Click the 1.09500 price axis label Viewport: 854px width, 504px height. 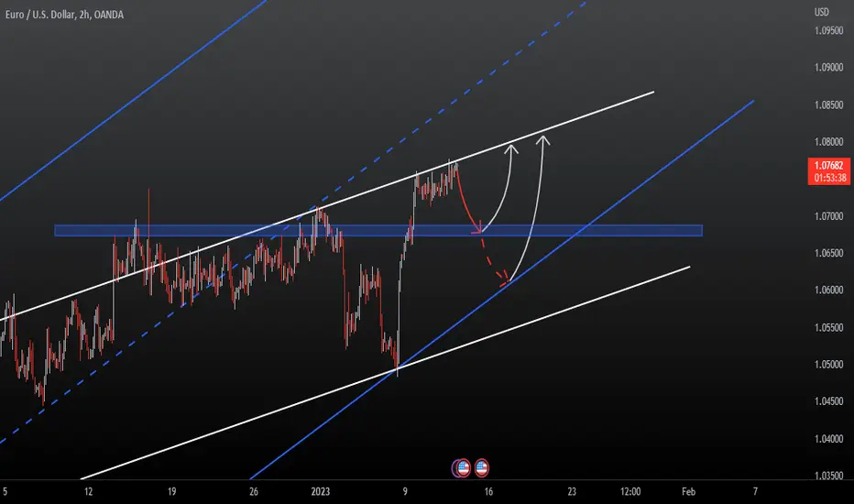coord(828,30)
